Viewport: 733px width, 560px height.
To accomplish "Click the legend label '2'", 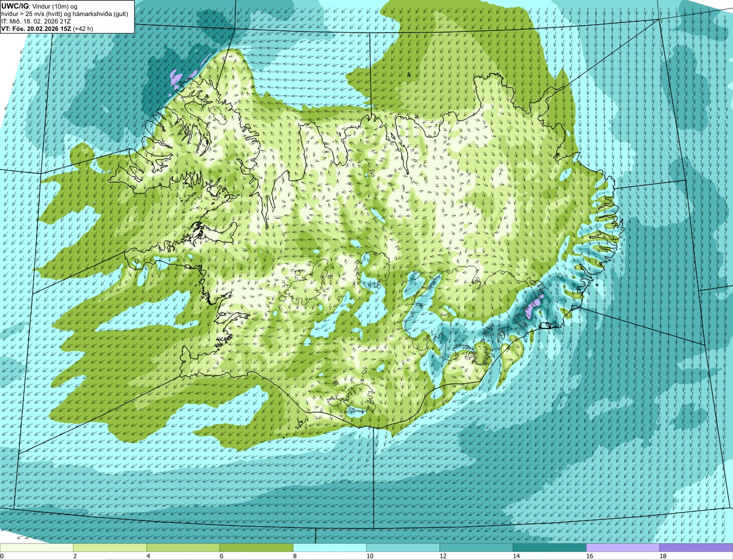I will click(x=75, y=556).
